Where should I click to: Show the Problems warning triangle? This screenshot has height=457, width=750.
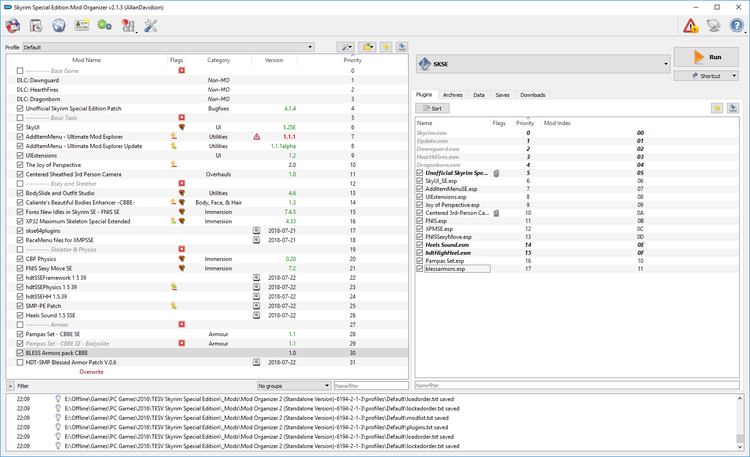[690, 26]
